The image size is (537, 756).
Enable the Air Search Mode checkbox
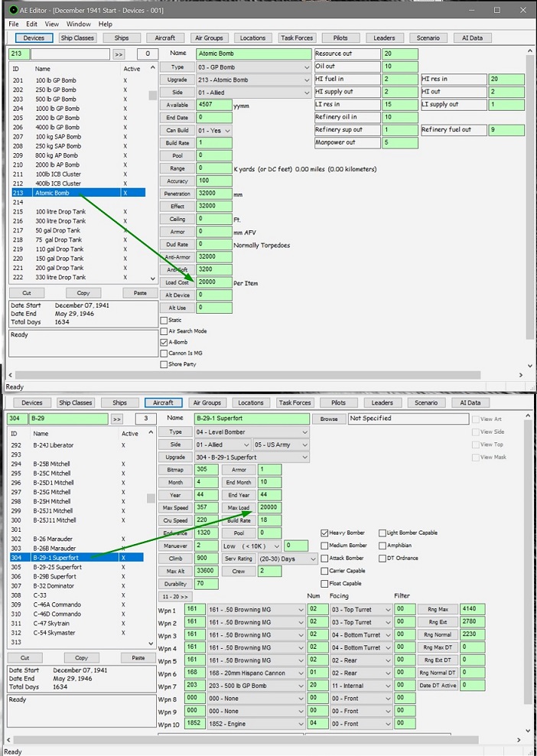click(164, 331)
